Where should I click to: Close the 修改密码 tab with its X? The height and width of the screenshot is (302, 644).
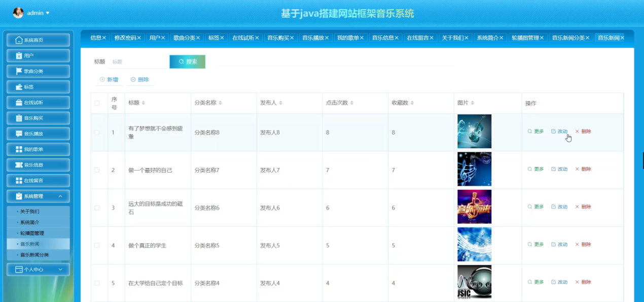coord(139,38)
